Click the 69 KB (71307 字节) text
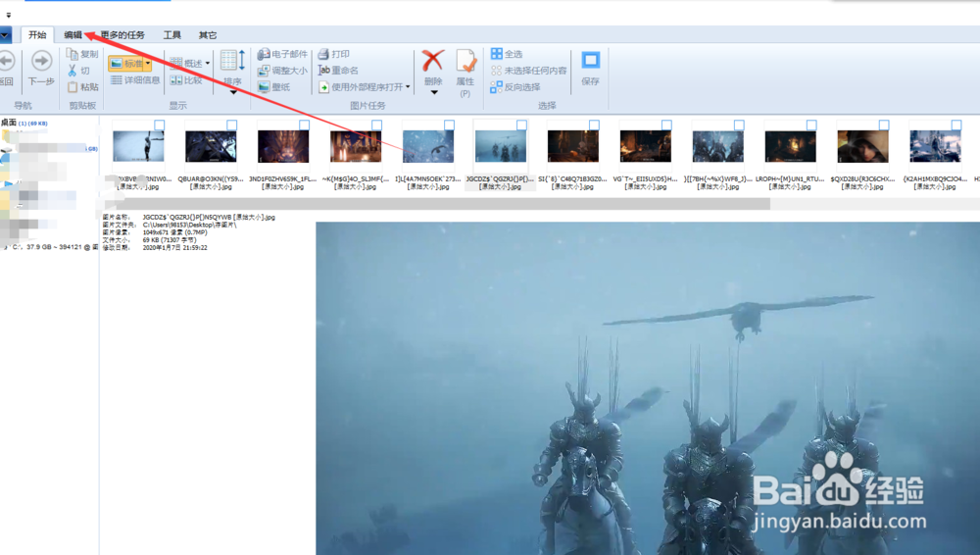980x555 pixels. pyautogui.click(x=170, y=239)
